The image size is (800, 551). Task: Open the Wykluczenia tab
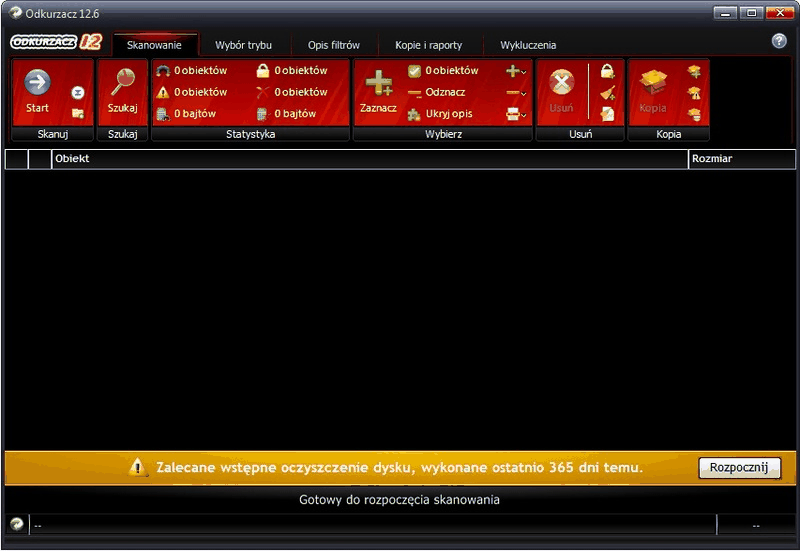point(528,45)
